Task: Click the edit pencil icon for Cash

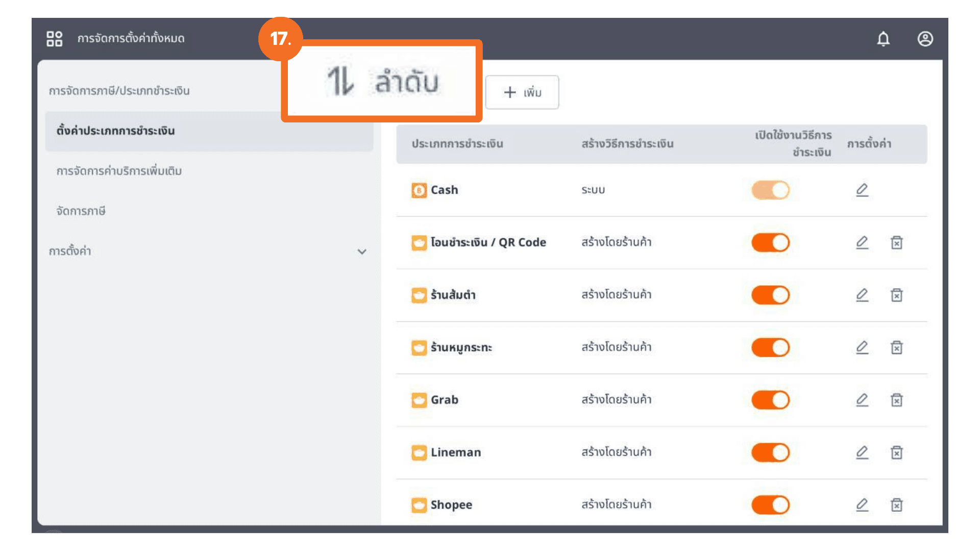Action: (862, 190)
